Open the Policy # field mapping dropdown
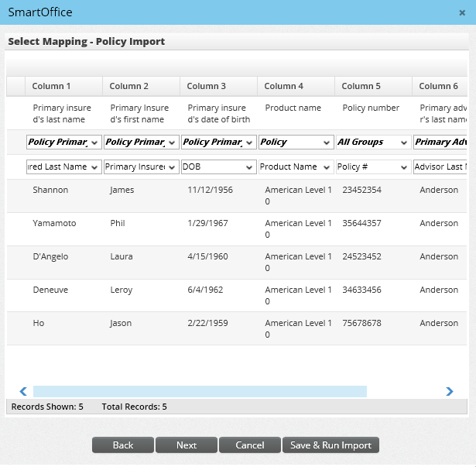This screenshot has height=467, width=476. pos(373,167)
